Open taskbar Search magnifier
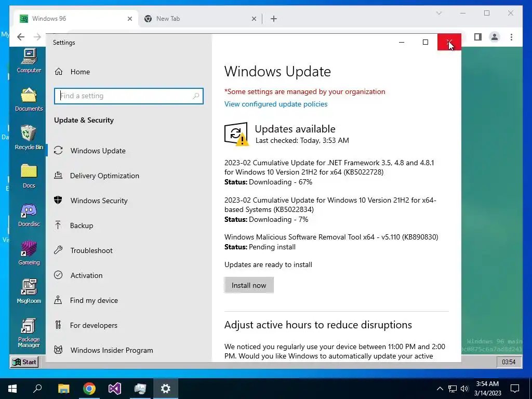The width and height of the screenshot is (532, 399). pyautogui.click(x=37, y=389)
